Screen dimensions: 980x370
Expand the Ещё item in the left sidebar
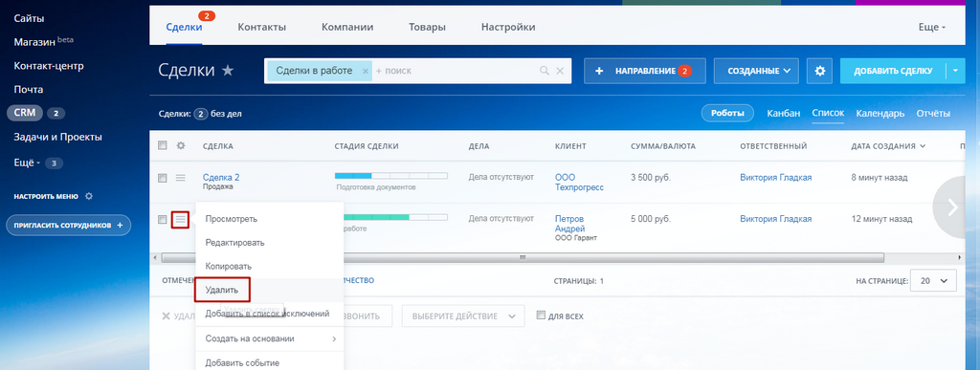click(27, 163)
